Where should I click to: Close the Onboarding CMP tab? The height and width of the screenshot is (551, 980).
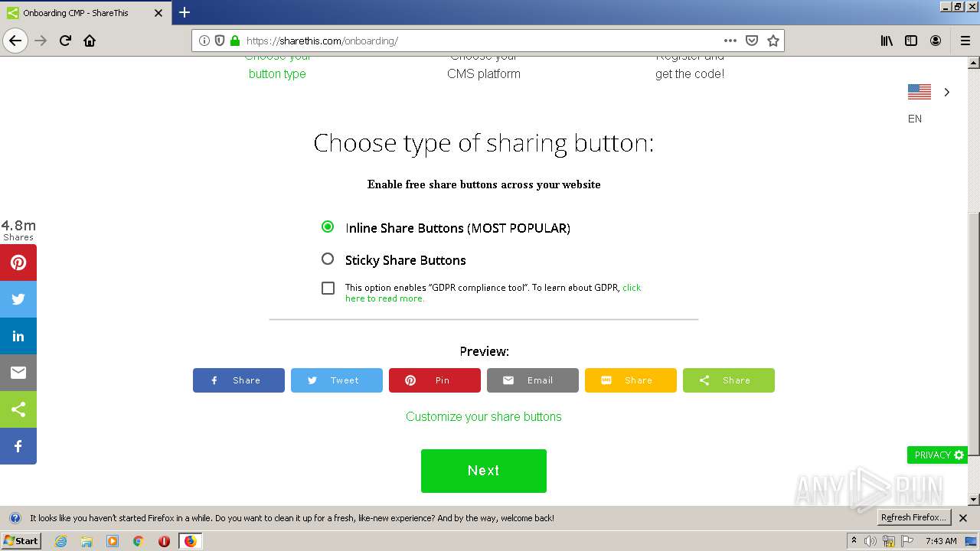click(x=158, y=13)
